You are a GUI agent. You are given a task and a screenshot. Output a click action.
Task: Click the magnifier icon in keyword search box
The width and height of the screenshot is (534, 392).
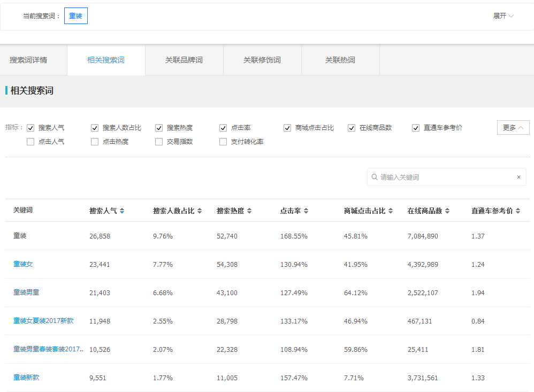[x=374, y=177]
